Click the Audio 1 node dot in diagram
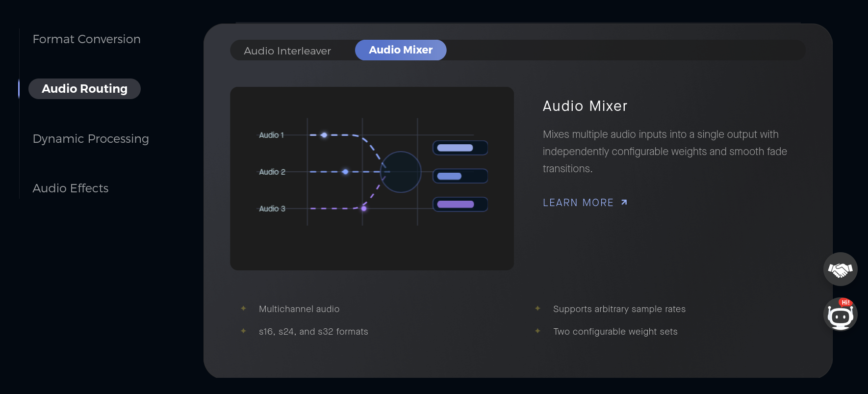This screenshot has width=868, height=394. point(324,135)
